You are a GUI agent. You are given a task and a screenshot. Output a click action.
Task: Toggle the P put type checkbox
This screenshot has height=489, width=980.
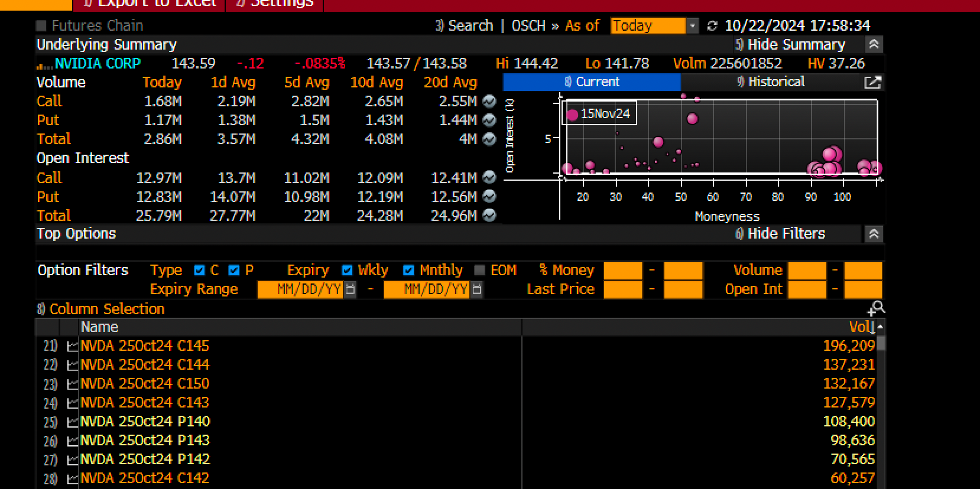[233, 270]
